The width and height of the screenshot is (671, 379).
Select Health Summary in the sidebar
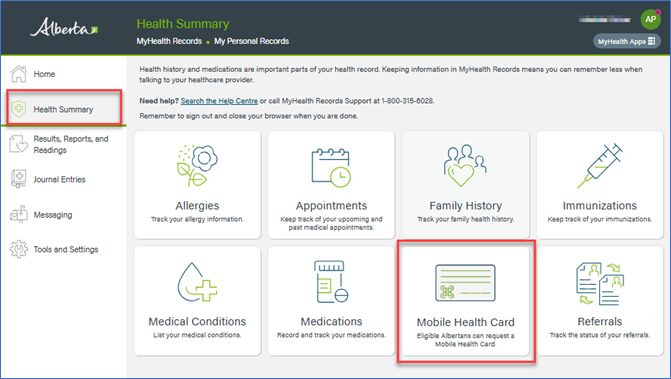pos(63,109)
